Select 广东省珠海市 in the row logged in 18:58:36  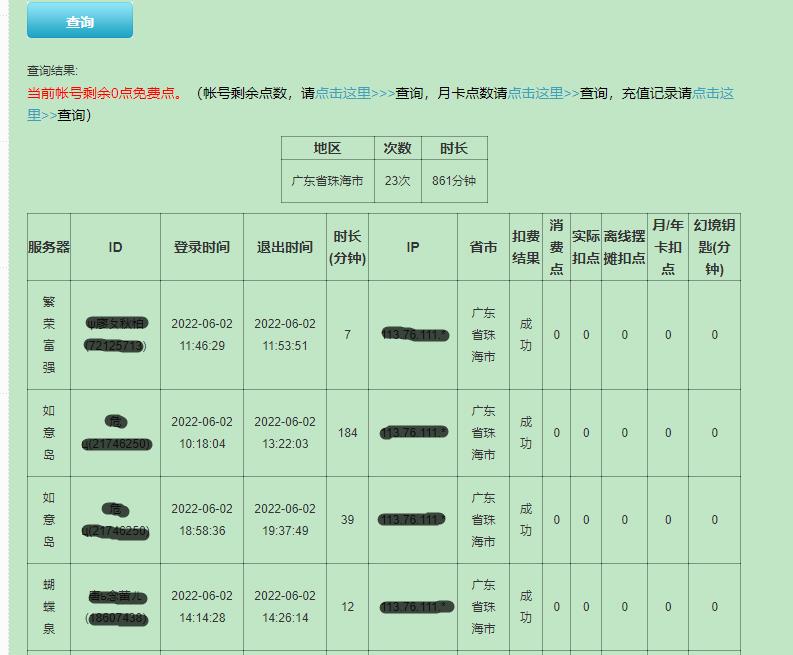[x=483, y=519]
